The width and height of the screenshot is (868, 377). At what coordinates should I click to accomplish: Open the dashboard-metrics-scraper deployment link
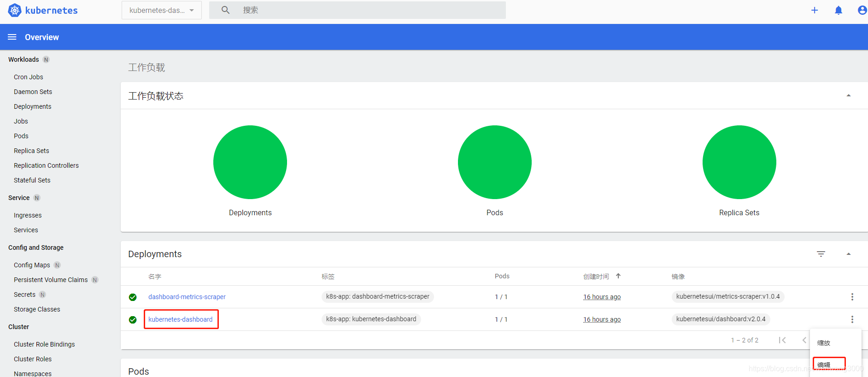click(x=187, y=297)
